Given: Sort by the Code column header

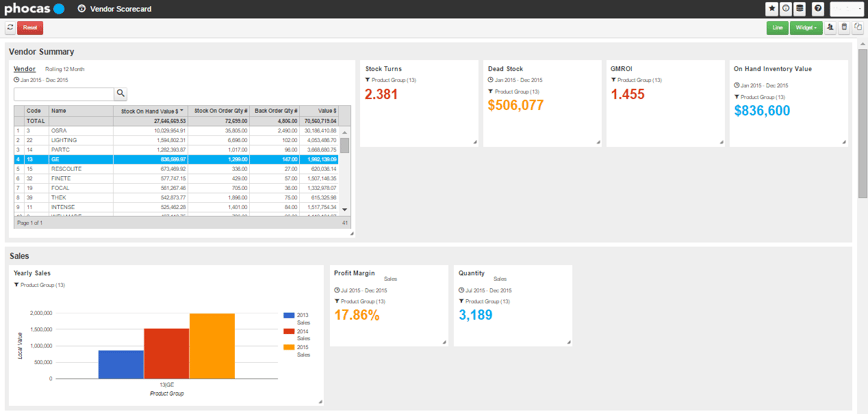Looking at the screenshot, I should [37, 111].
